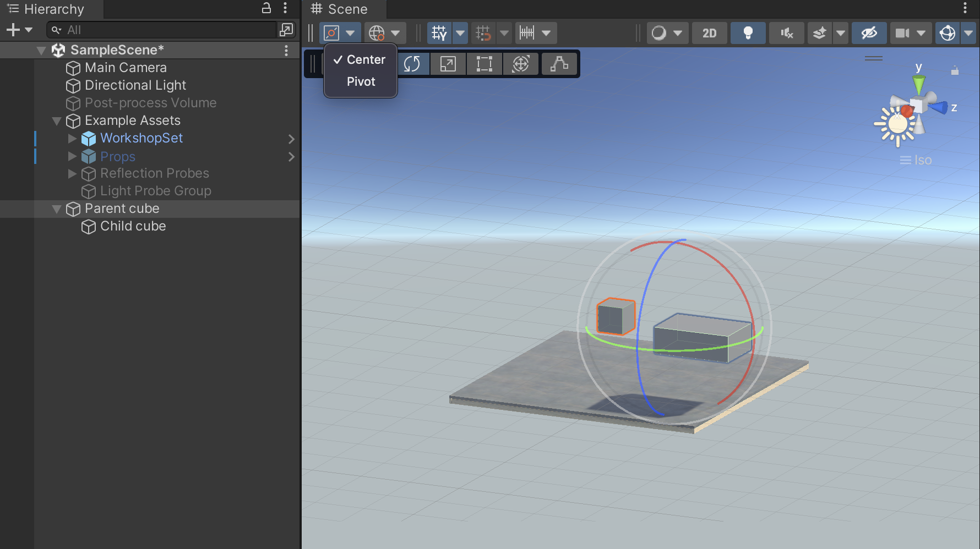Open the create object dropdown arrow

pos(29,30)
